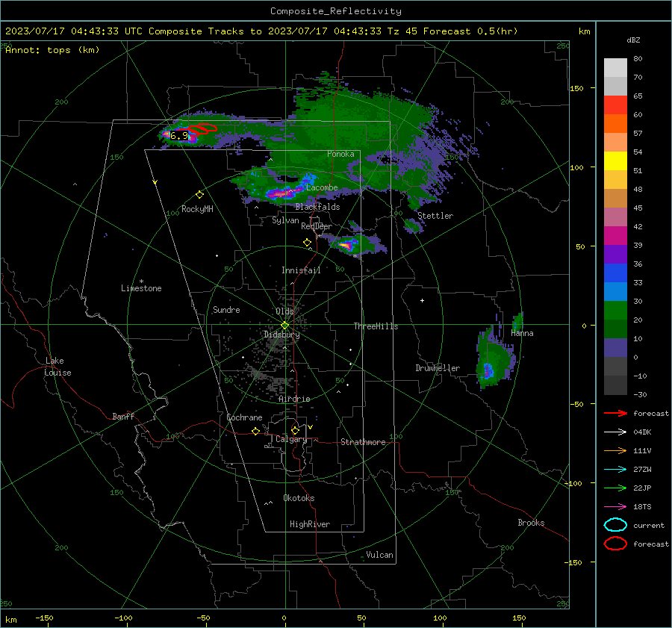Click the Vulcan city label
This screenshot has height=628, width=672.
[x=380, y=555]
